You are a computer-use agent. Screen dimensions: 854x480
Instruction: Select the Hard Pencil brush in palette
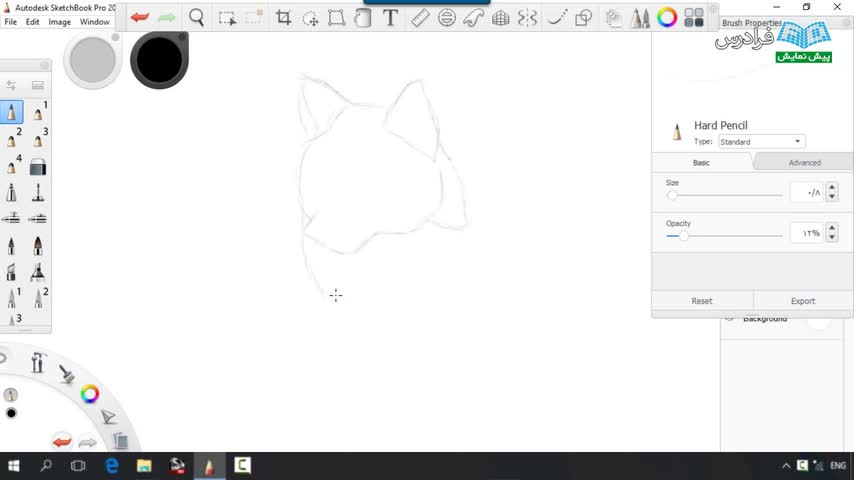tap(11, 112)
